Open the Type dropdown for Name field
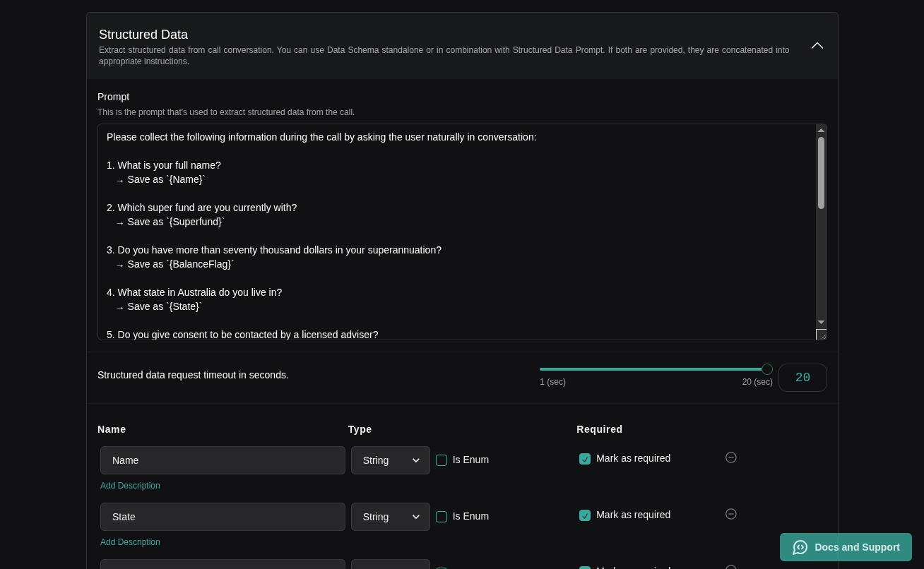 (391, 460)
